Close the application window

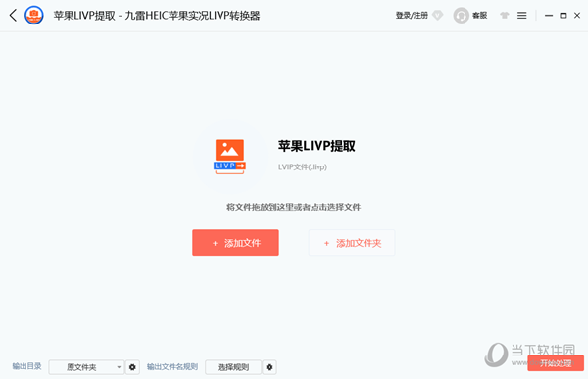pyautogui.click(x=577, y=16)
